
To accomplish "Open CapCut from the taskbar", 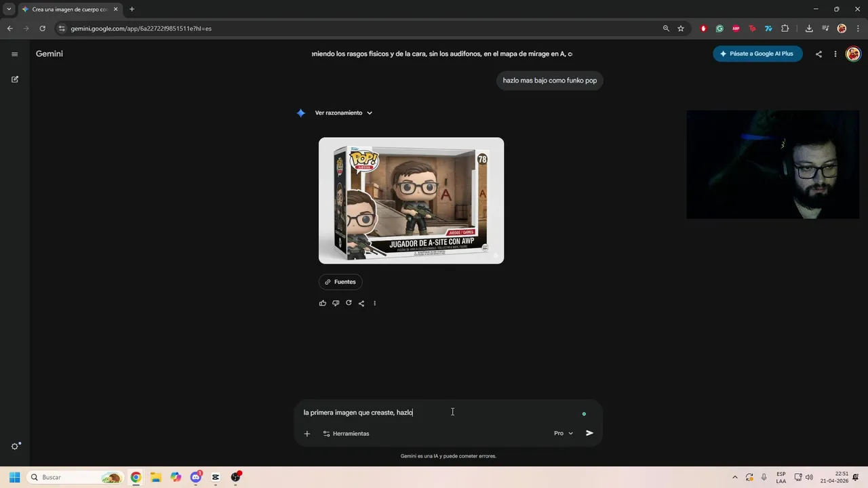I will tap(216, 477).
